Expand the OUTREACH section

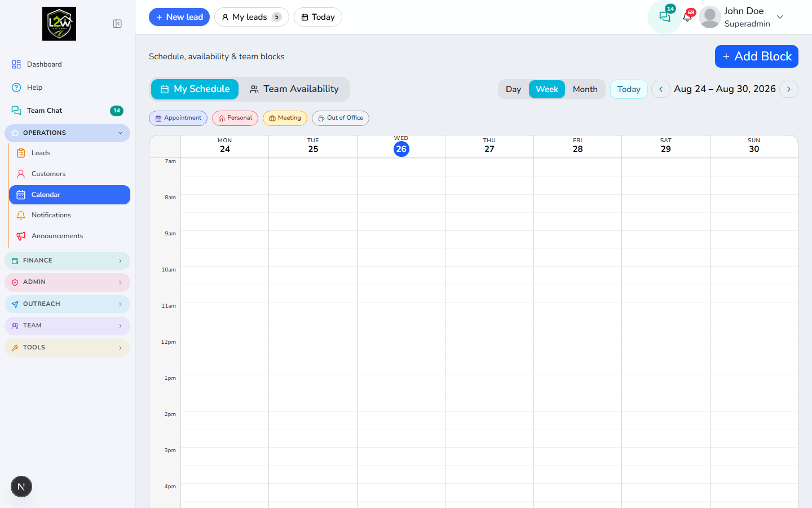(68, 304)
